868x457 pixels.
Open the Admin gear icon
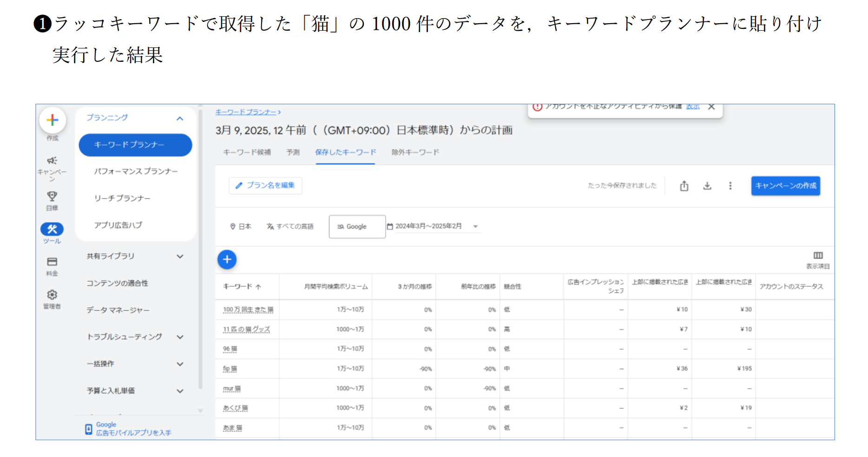[x=52, y=295]
